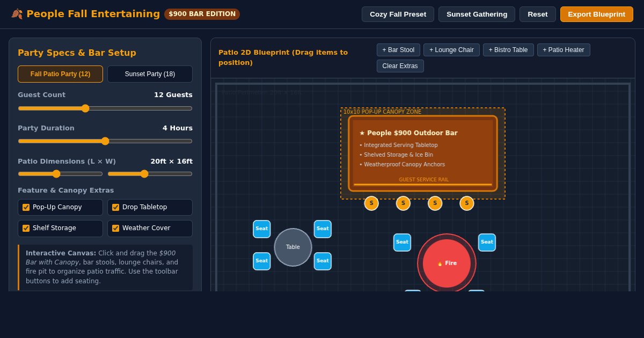
Task: Click the Party Duration slider handle
Action: (x=105, y=141)
